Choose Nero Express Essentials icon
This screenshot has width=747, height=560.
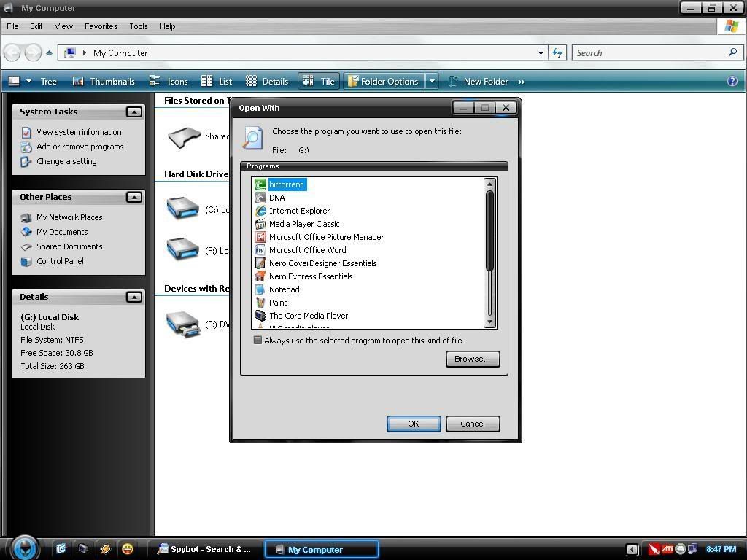(260, 276)
